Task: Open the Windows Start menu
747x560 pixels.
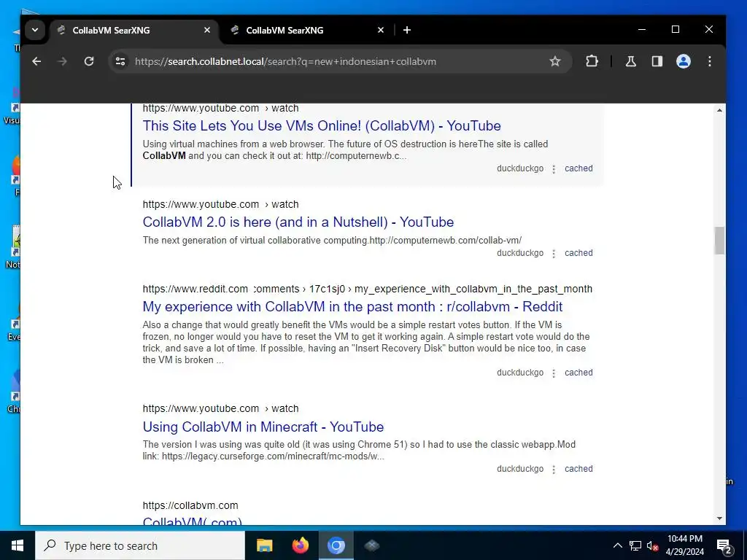Action: [x=18, y=545]
